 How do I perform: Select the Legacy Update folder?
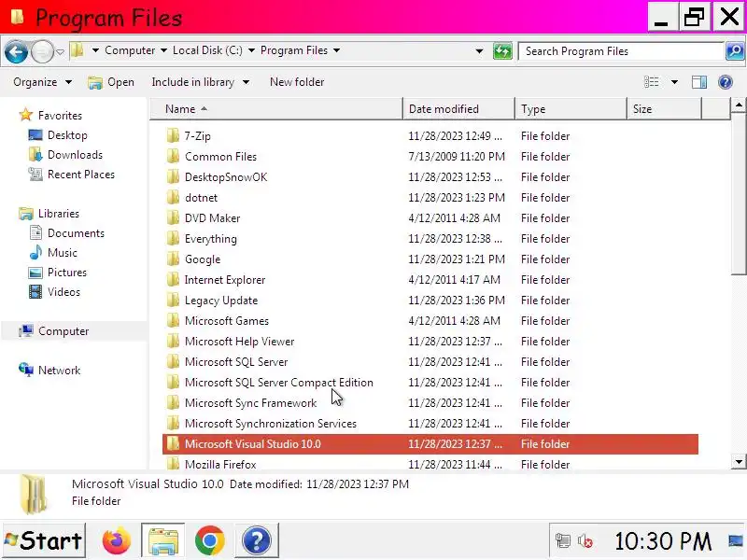click(213, 300)
